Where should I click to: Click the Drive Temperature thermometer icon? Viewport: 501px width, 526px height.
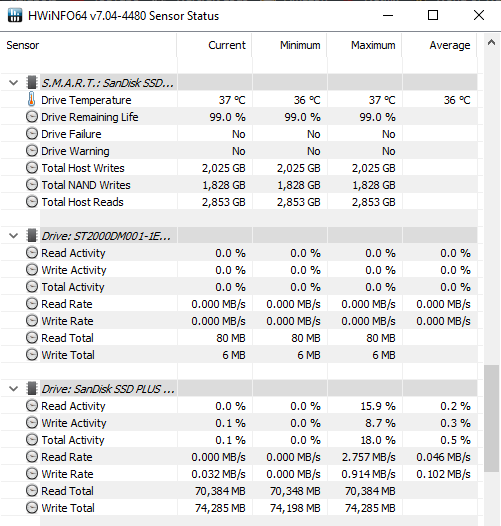click(x=32, y=100)
